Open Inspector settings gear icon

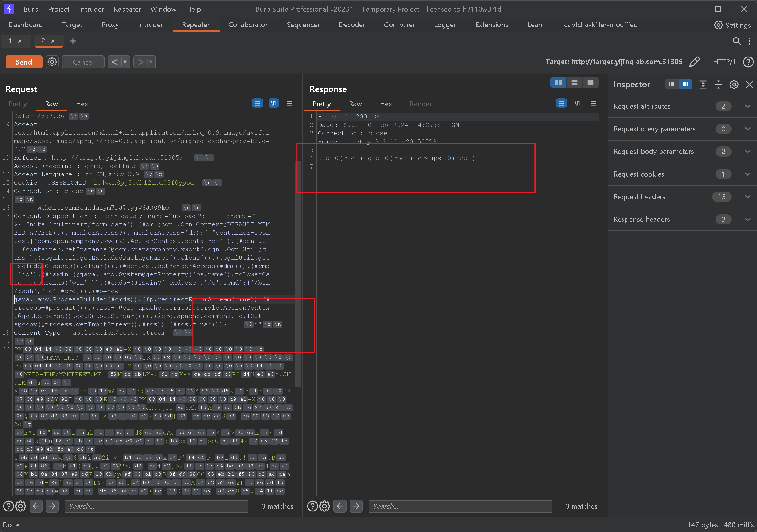click(733, 85)
